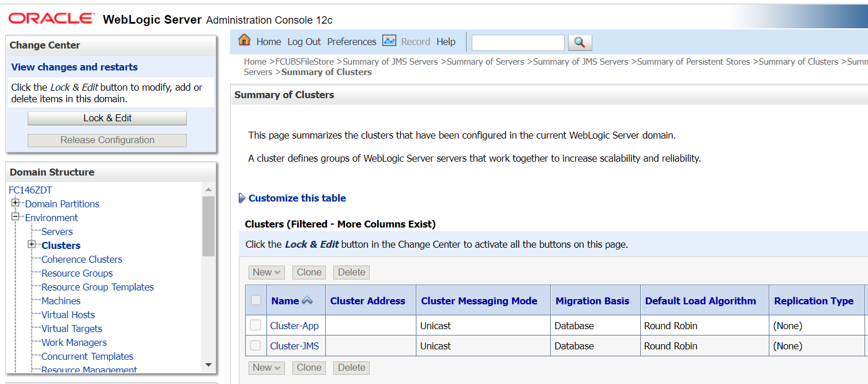Sort by Migration Basis column header
Screen dimensions: 868x384
click(592, 301)
